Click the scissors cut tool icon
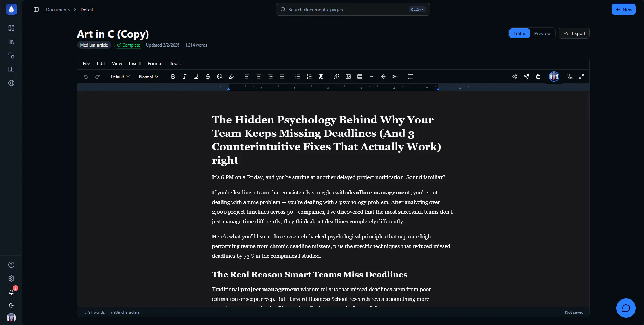644x325 pixels. 395,77
